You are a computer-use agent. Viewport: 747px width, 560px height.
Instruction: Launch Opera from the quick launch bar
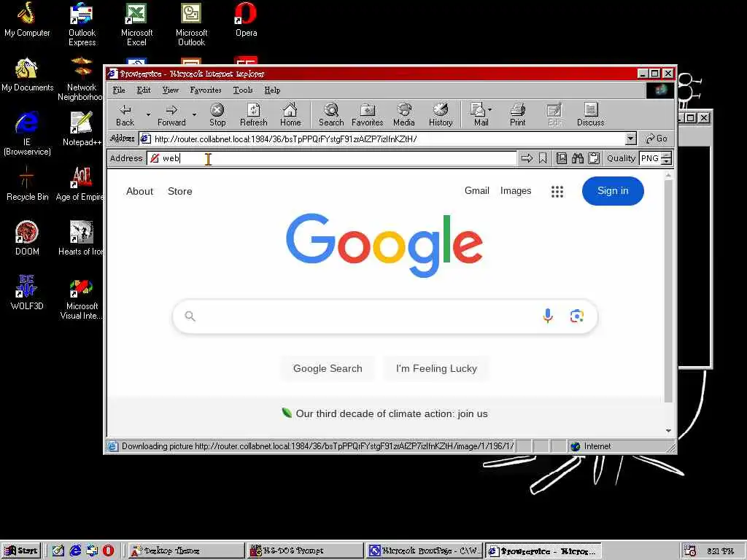click(108, 551)
